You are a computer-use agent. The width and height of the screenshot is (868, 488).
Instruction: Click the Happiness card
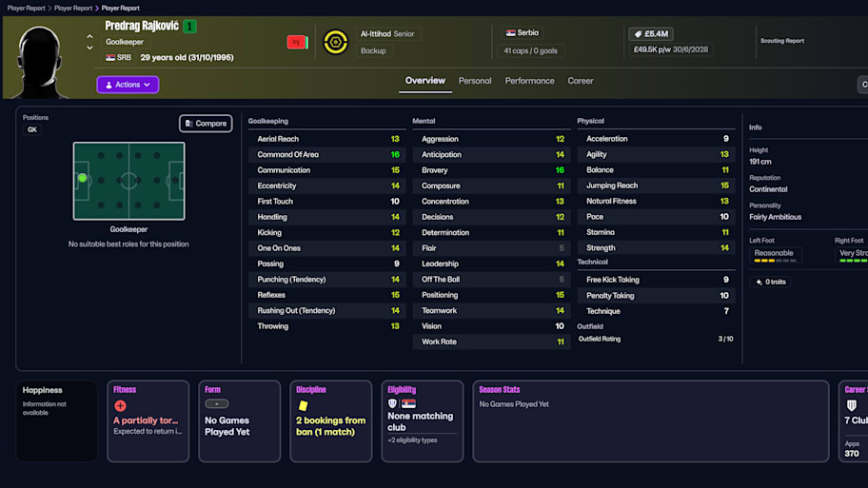coord(56,421)
